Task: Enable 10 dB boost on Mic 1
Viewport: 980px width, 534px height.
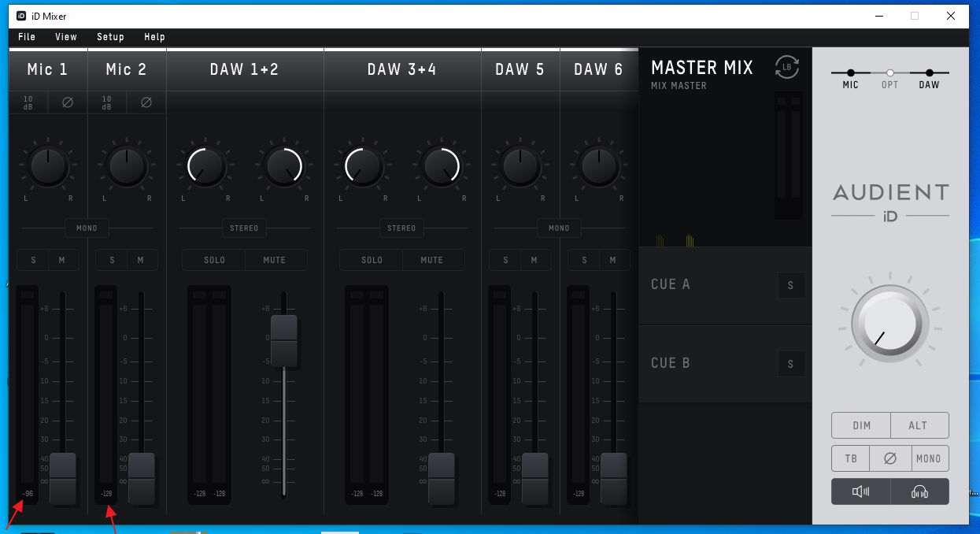Action: point(28,102)
